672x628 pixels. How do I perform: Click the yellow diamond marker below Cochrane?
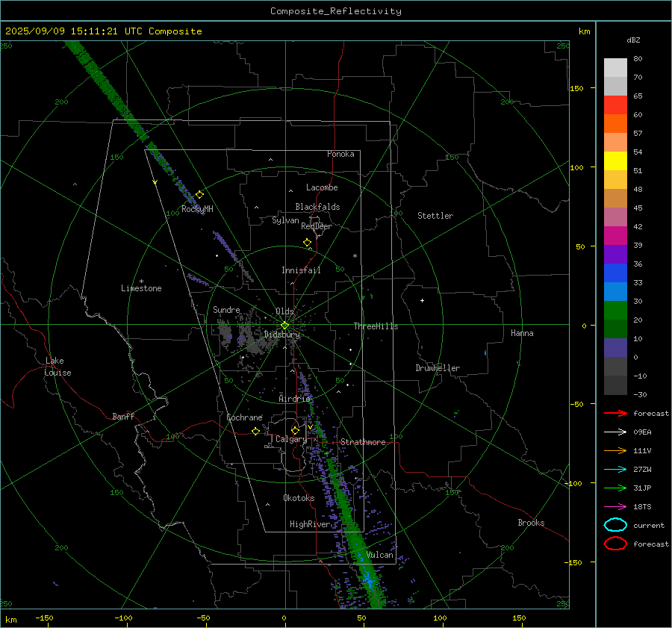[255, 431]
